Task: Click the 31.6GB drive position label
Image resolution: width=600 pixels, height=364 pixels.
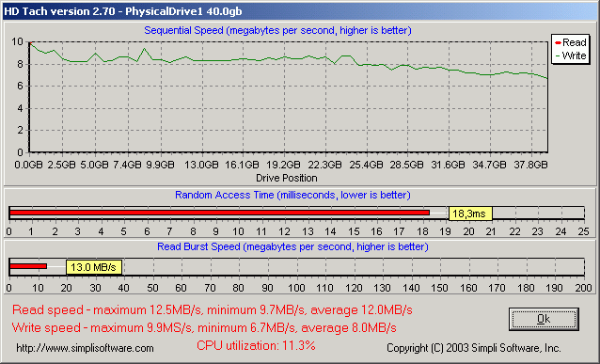Action: (448, 165)
